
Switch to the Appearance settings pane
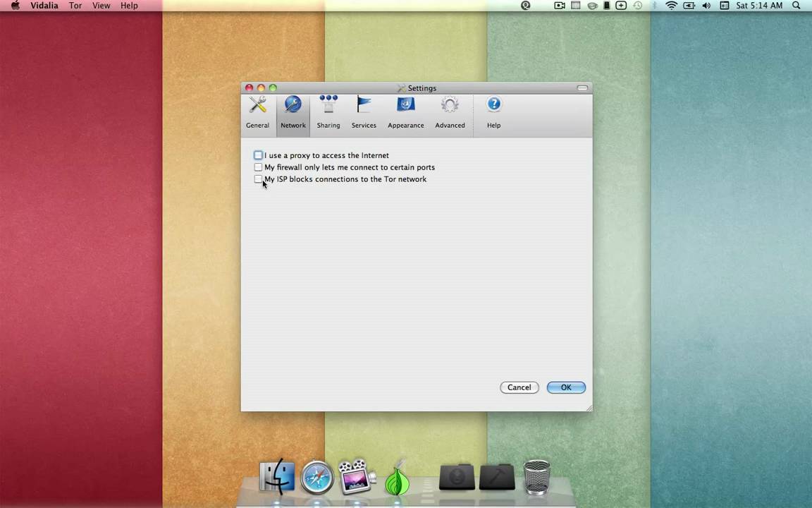pos(405,114)
